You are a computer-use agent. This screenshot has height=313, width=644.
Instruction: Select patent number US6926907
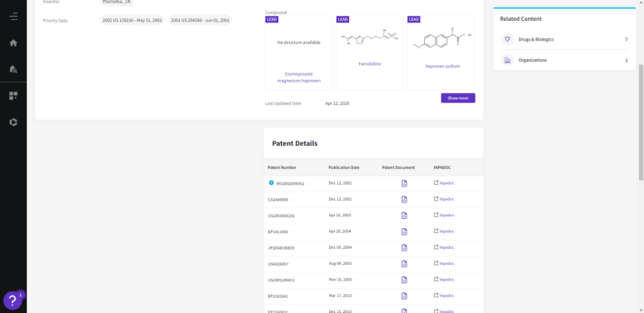point(277,264)
